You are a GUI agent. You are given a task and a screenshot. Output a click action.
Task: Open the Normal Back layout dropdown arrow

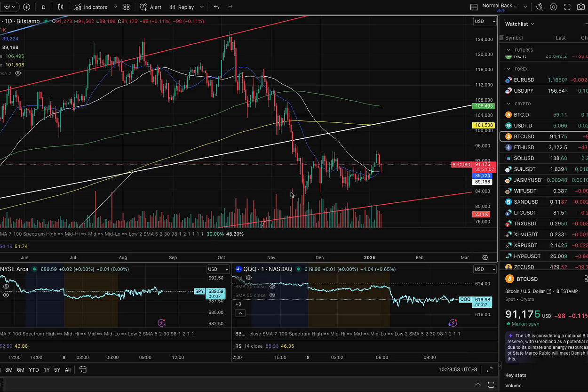(x=525, y=7)
